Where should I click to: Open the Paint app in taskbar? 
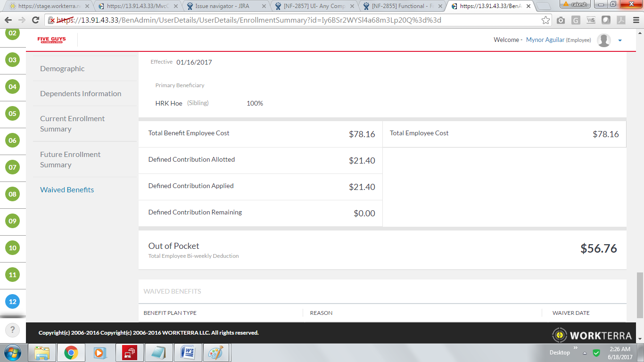click(216, 353)
